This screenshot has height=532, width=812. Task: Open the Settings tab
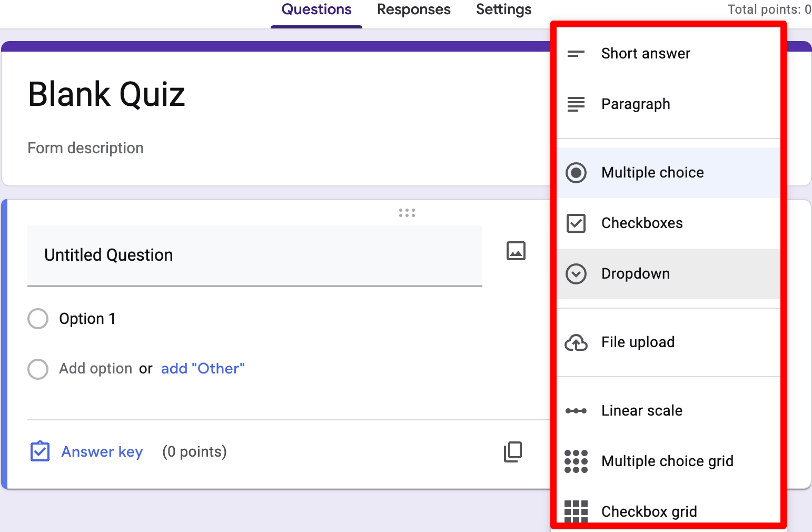(503, 9)
